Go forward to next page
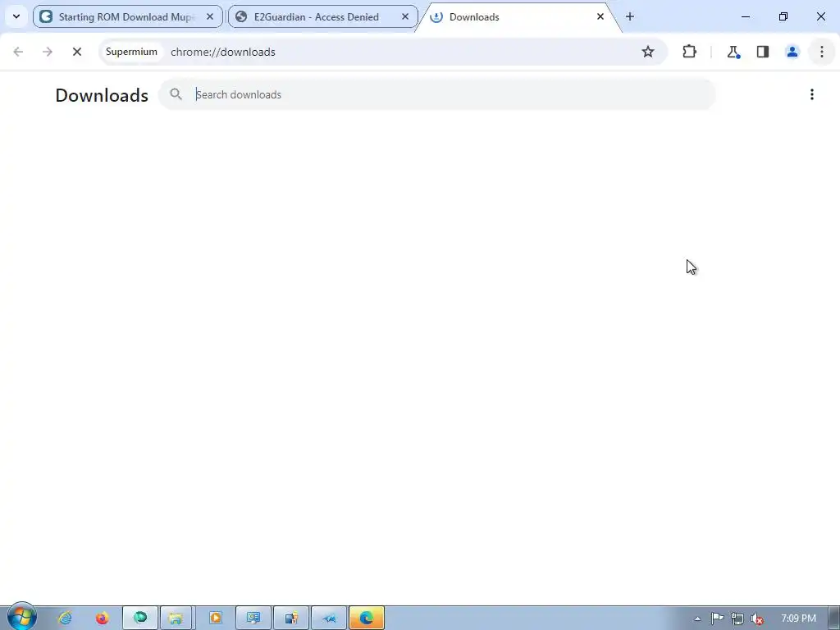The image size is (840, 630). point(48,52)
